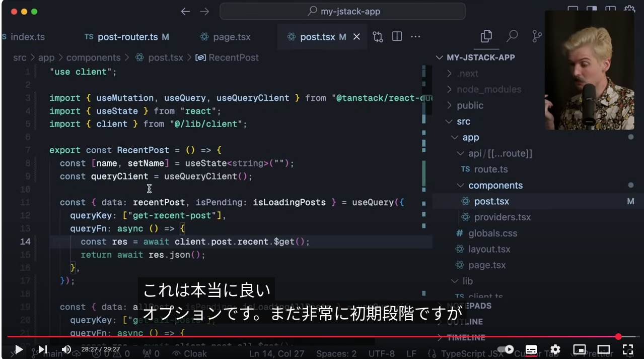Viewport: 644px width, 359px height.
Task: Mute the video volume
Action: tap(66, 349)
